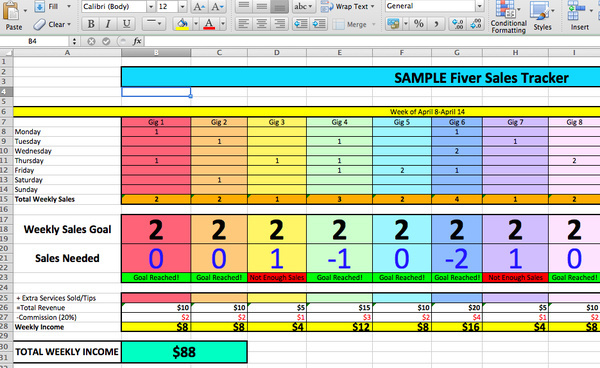Image resolution: width=600 pixels, height=368 pixels.
Task: Click the Week of April 8-April 14 banner
Action: (427, 112)
